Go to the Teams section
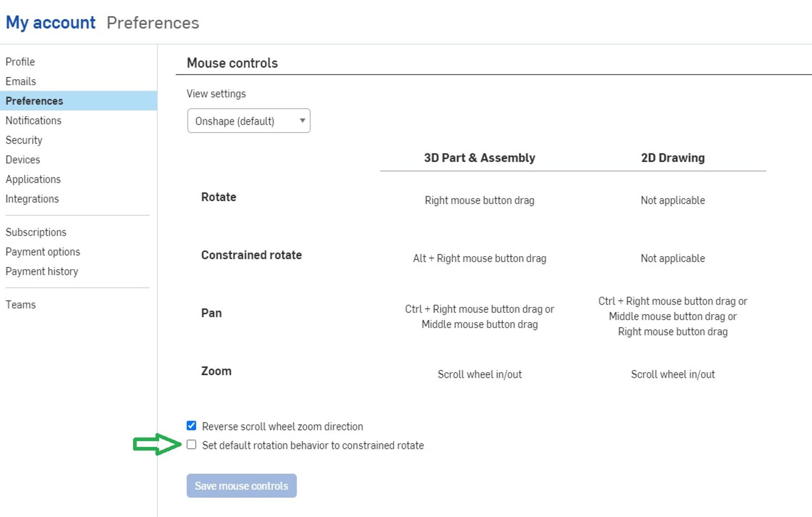Screen dimensions: 812x517 coord(21,304)
